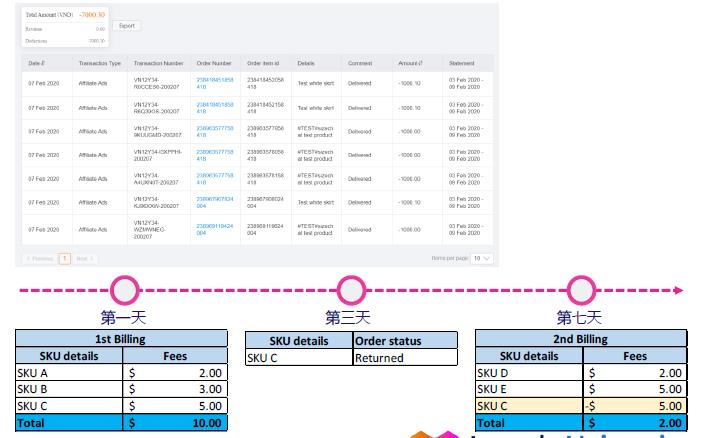This screenshot has width=701, height=438.
Task: Open order number link in VN12Y34-9KUUGMD row
Action: point(215,131)
